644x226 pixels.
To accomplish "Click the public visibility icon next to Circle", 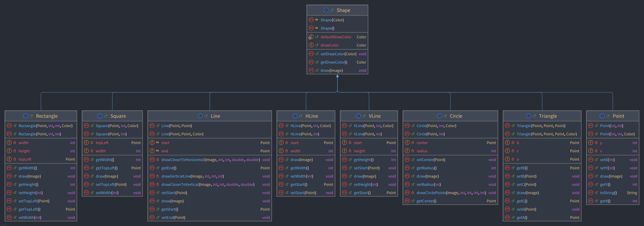I will (445, 116).
